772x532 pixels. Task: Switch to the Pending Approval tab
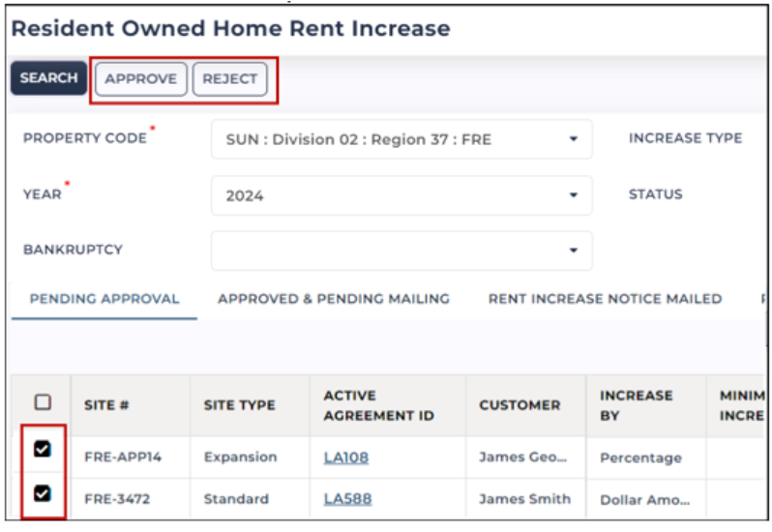pyautogui.click(x=104, y=299)
